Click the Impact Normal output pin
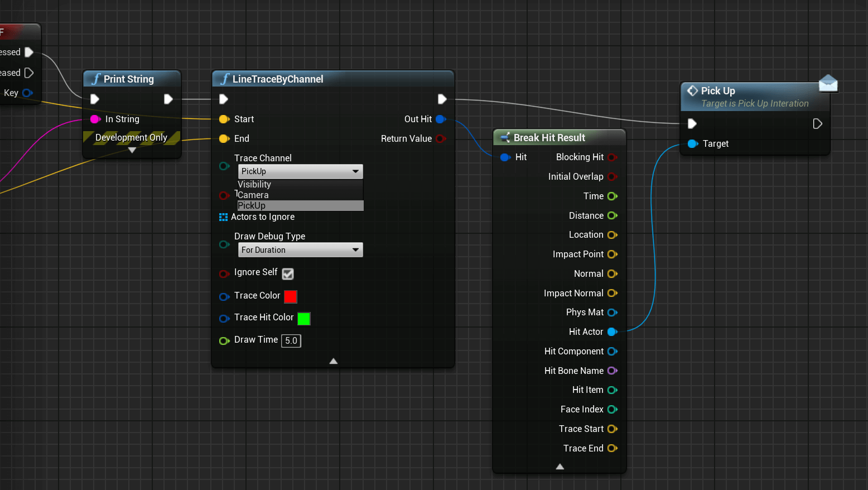The width and height of the screenshot is (868, 490). pos(613,293)
